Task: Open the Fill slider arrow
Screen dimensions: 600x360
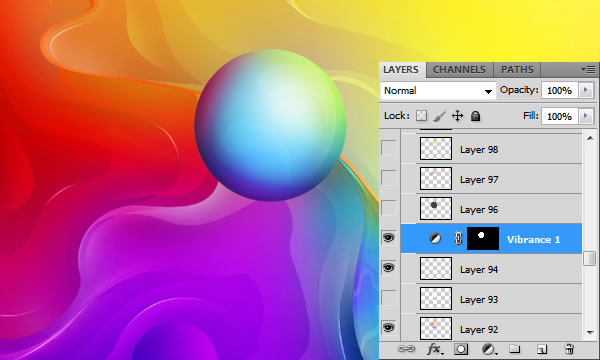Action: click(x=585, y=116)
